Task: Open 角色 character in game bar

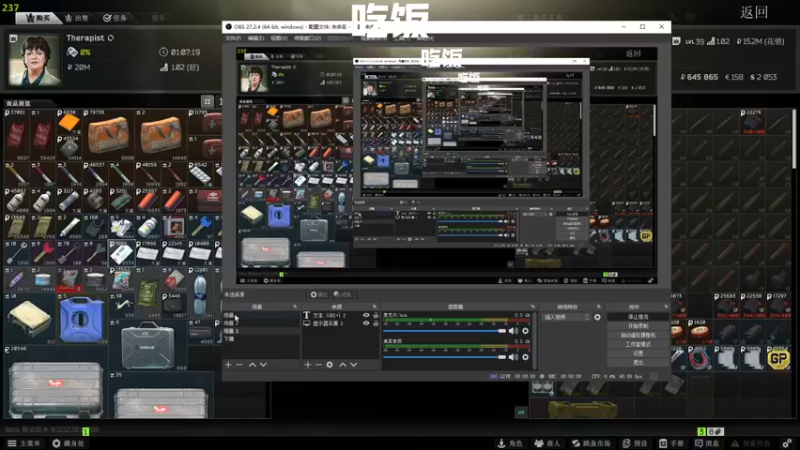Action: click(x=510, y=443)
